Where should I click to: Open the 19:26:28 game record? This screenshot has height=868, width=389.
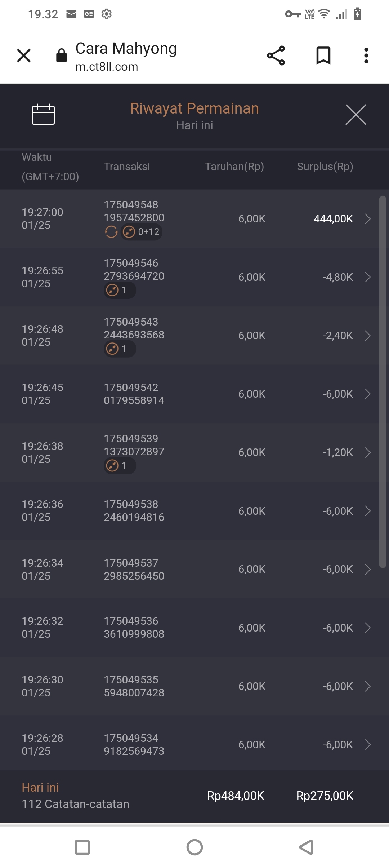pos(194,745)
